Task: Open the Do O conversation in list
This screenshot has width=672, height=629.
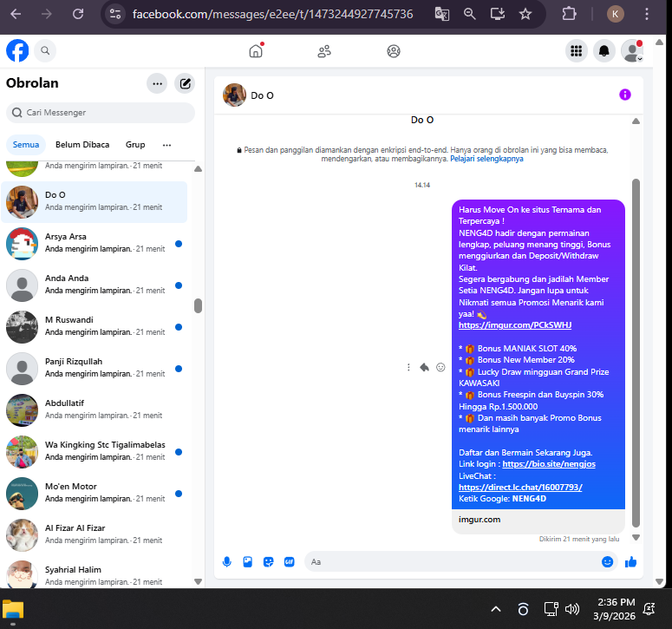Action: [95, 202]
